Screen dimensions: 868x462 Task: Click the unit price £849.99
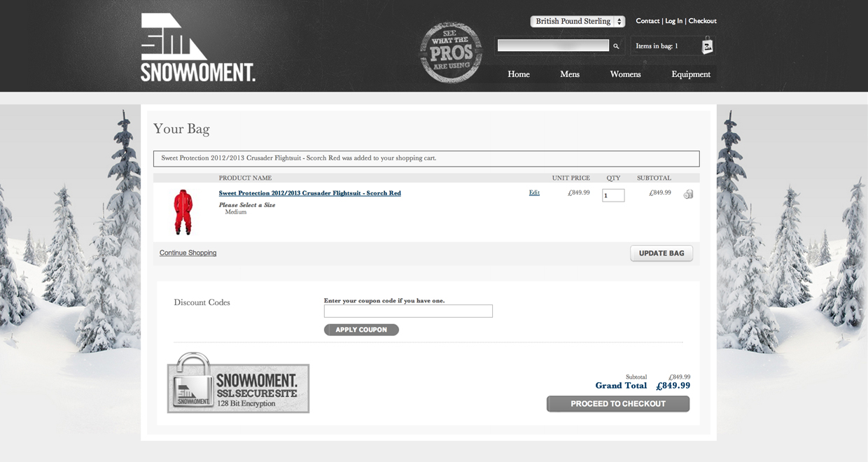pos(579,192)
